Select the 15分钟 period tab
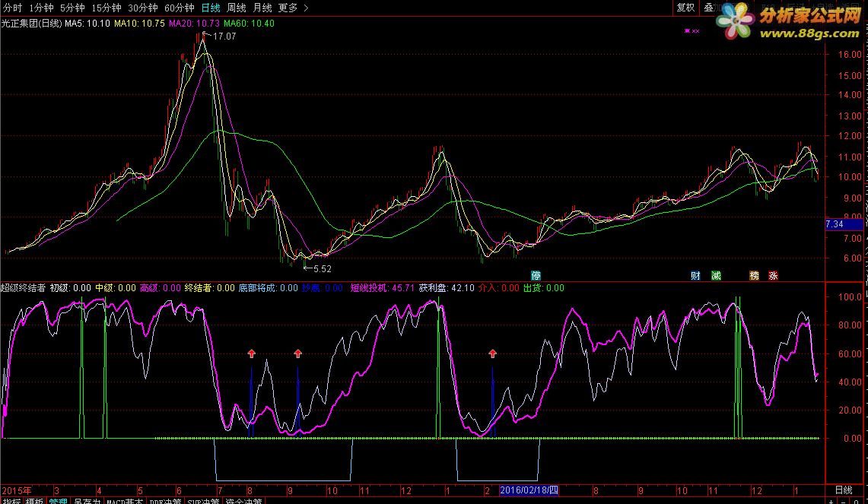The image size is (868, 504). coord(107,8)
